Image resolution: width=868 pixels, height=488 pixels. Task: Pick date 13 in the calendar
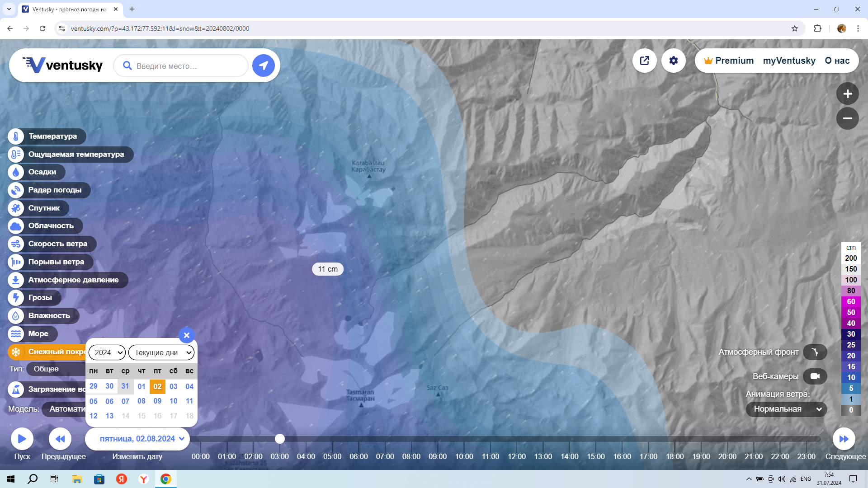[109, 416]
